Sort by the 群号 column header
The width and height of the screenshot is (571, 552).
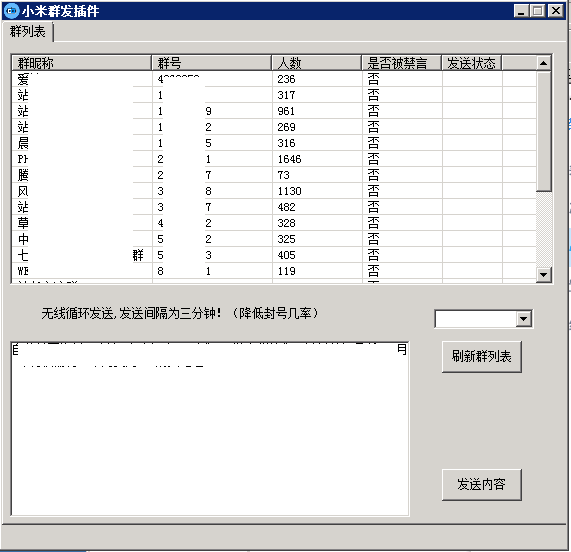(x=212, y=63)
